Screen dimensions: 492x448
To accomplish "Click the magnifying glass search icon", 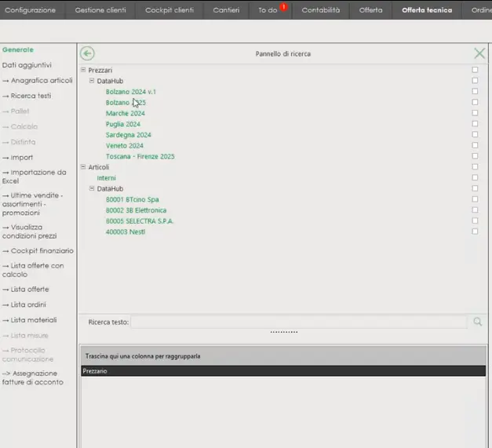I will click(477, 322).
